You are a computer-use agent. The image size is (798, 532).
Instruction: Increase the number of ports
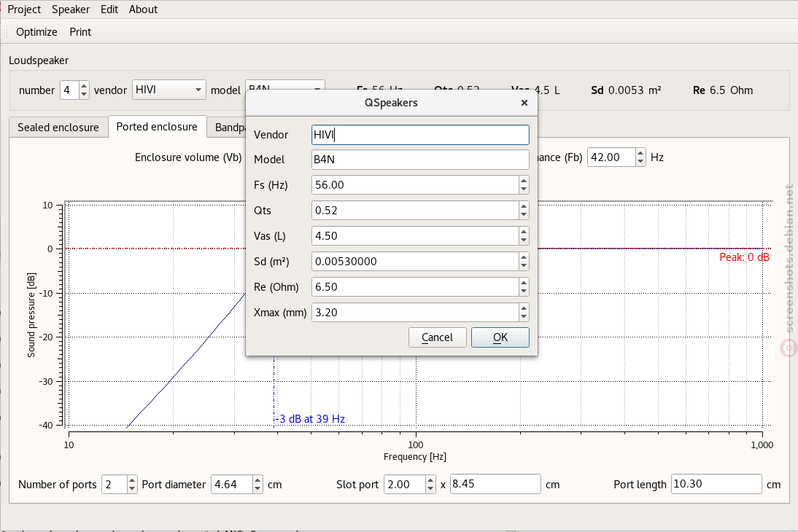click(x=132, y=480)
